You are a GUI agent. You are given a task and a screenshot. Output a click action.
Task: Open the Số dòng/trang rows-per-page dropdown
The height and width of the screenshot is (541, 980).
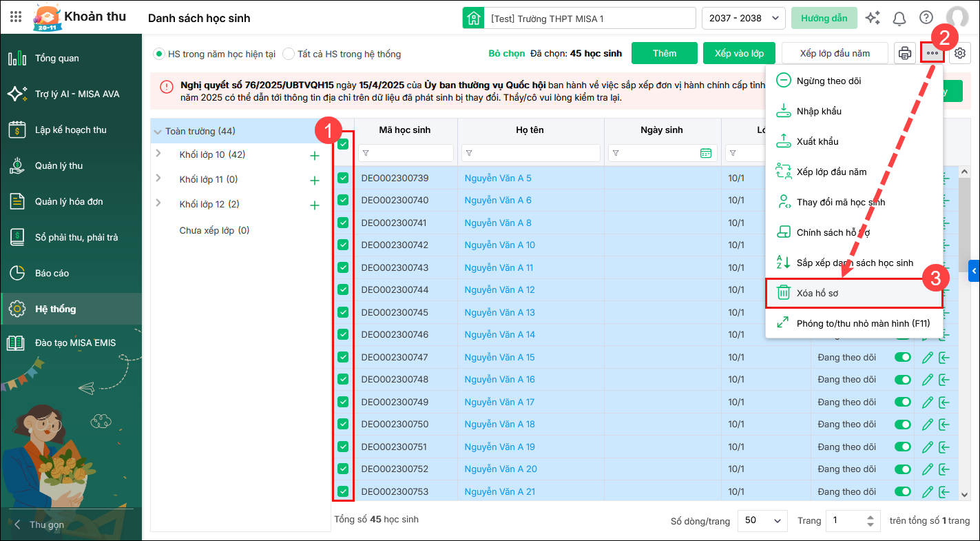[x=762, y=521]
